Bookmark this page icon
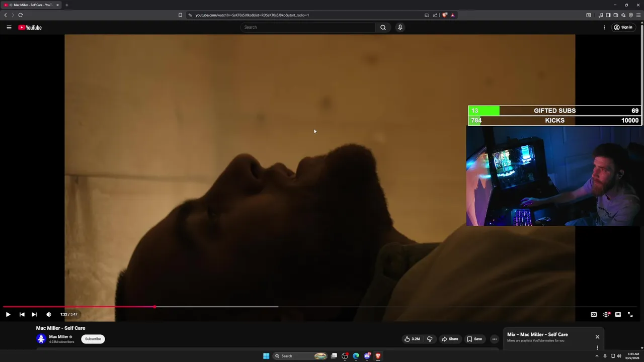This screenshot has width=644, height=362. (180, 15)
